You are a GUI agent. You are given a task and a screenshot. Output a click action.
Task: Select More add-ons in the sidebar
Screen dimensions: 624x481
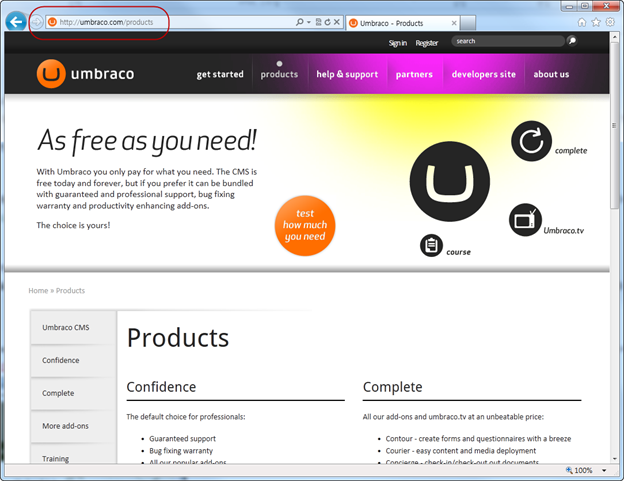pyautogui.click(x=73, y=426)
